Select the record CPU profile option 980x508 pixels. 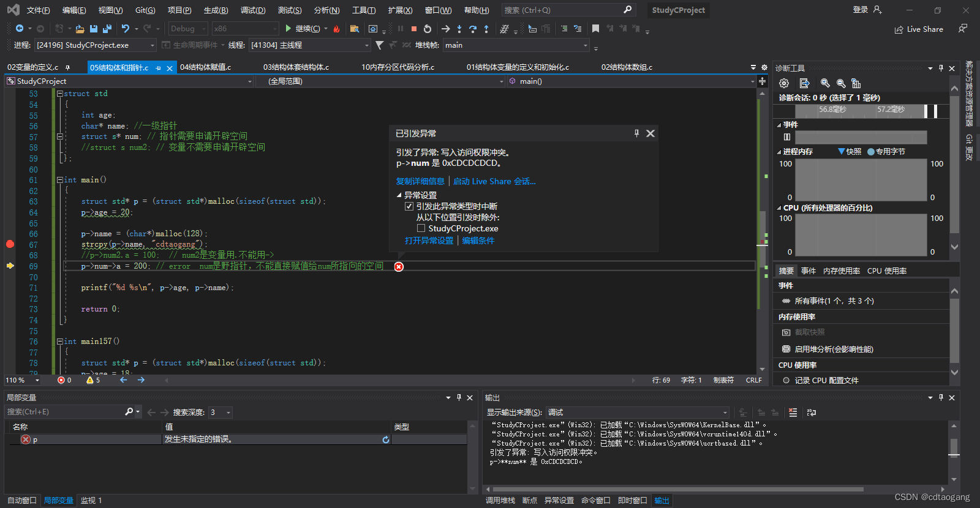(x=786, y=381)
